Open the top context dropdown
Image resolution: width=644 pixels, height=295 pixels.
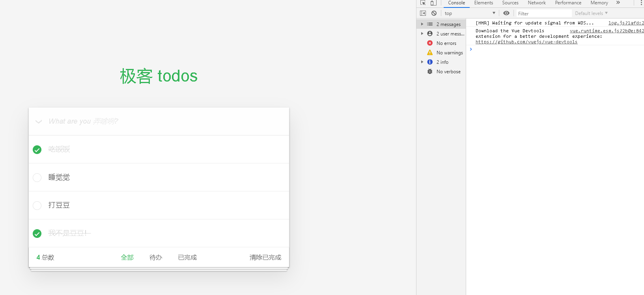coord(469,13)
